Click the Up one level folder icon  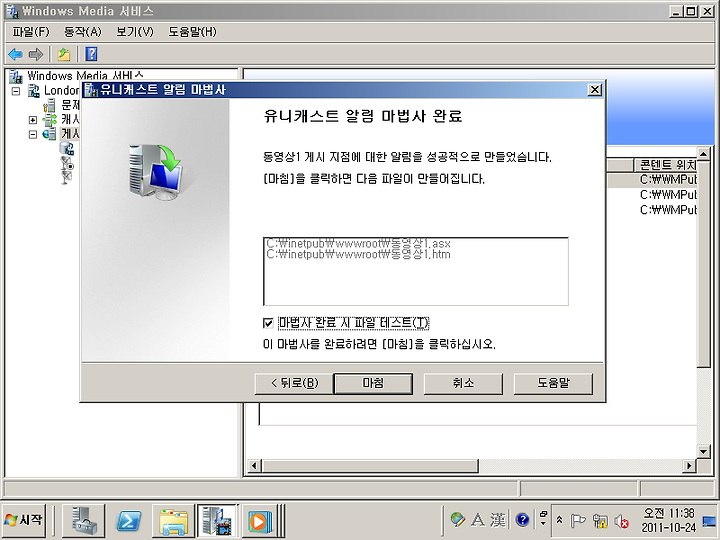point(64,54)
